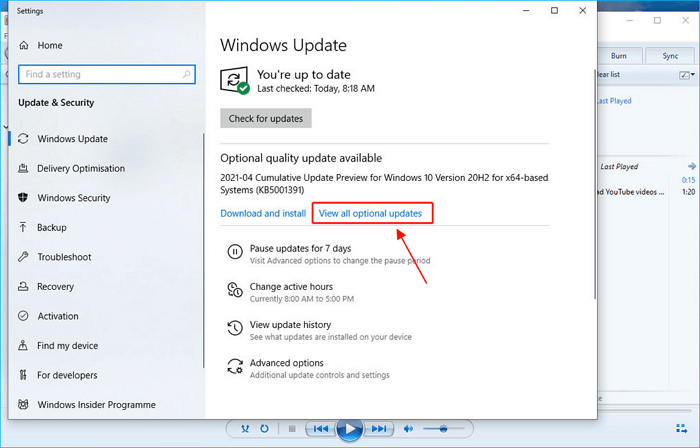Click the blue arrow beside Last Played in Media Player
The width and height of the screenshot is (700, 448).
point(692,166)
